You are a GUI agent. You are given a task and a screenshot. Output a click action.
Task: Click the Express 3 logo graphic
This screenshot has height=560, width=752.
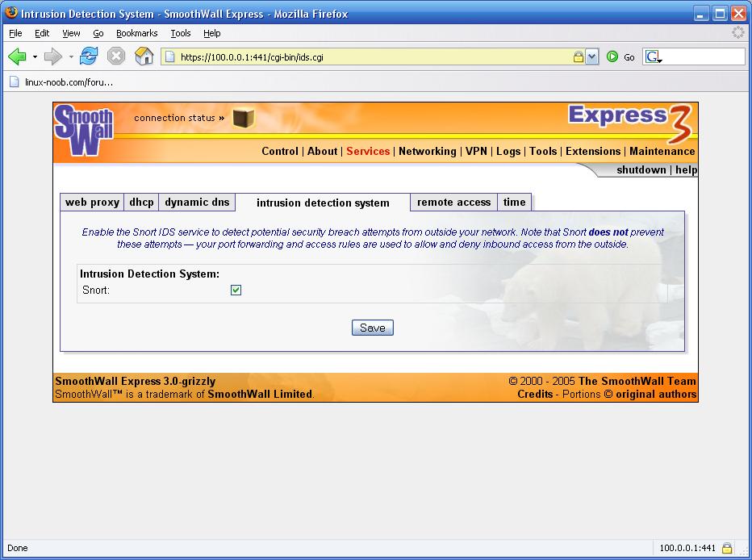(630, 123)
